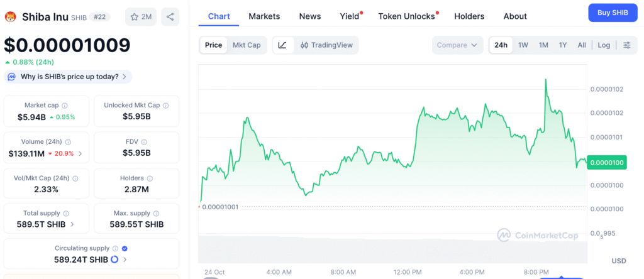644x279 pixels.
Task: Click the Volume (24h) info icon
Action: click(x=68, y=142)
